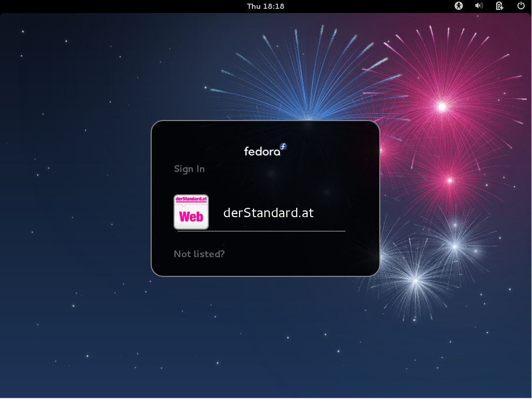Open the volume control icon

pos(478,6)
